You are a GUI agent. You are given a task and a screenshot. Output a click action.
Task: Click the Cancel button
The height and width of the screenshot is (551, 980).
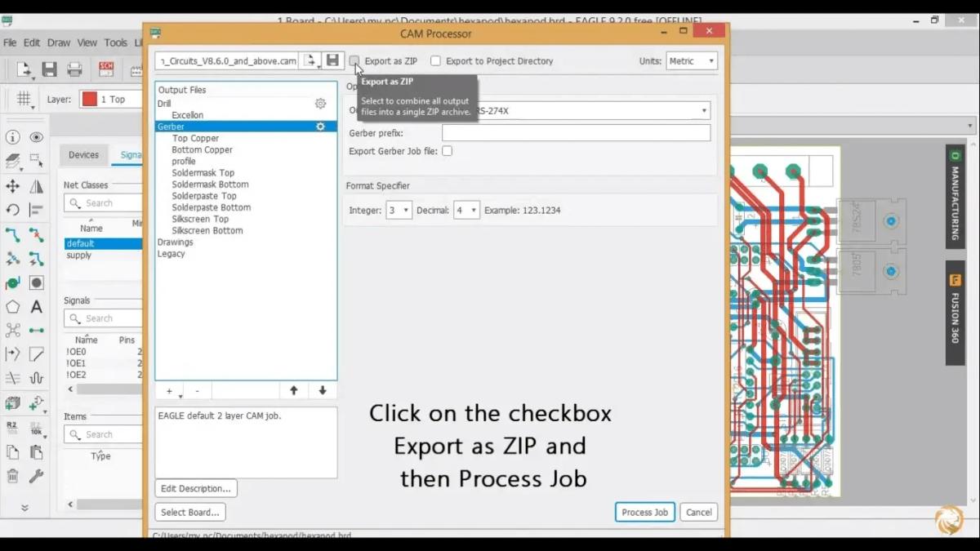(699, 513)
